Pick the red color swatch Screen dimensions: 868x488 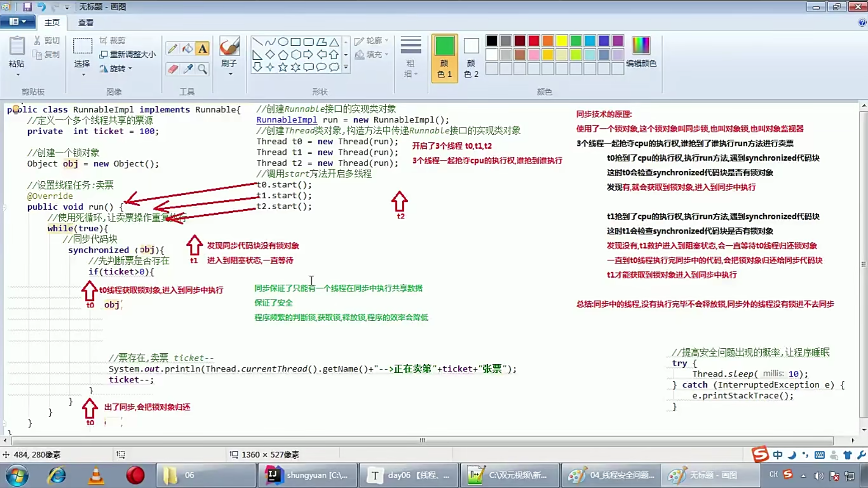(533, 41)
